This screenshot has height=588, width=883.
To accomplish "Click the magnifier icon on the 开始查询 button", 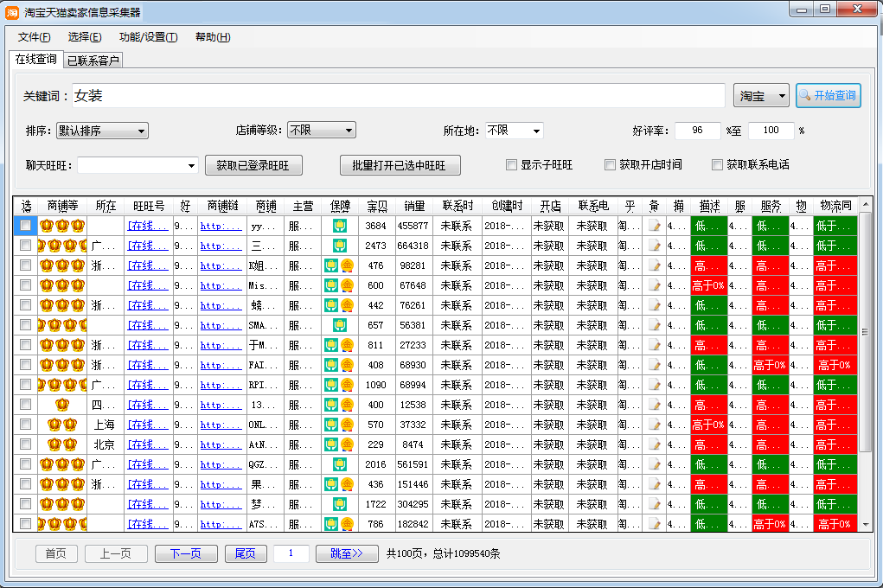I will (806, 95).
